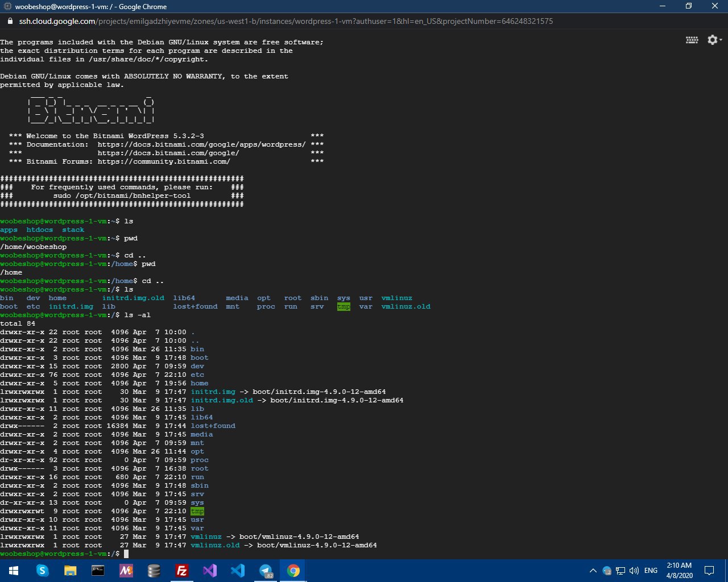
Task: Open the SSH settings gear menu
Action: [x=714, y=40]
